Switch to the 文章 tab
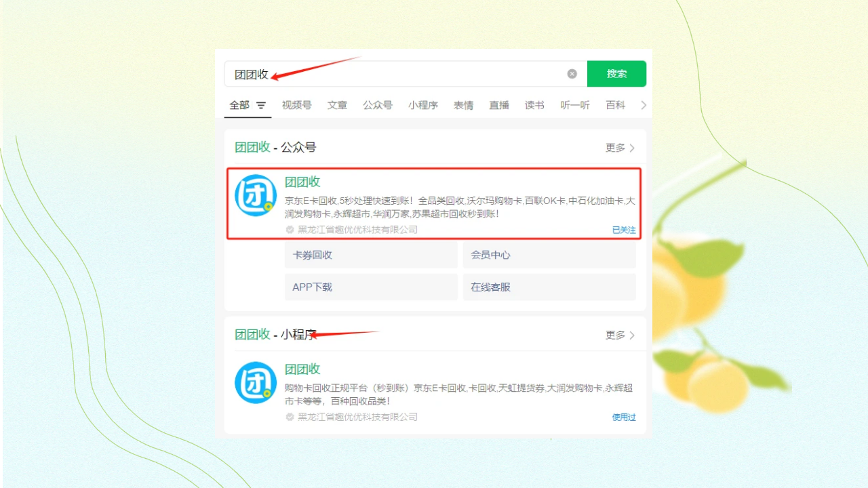Image resolution: width=868 pixels, height=488 pixels. coord(337,105)
